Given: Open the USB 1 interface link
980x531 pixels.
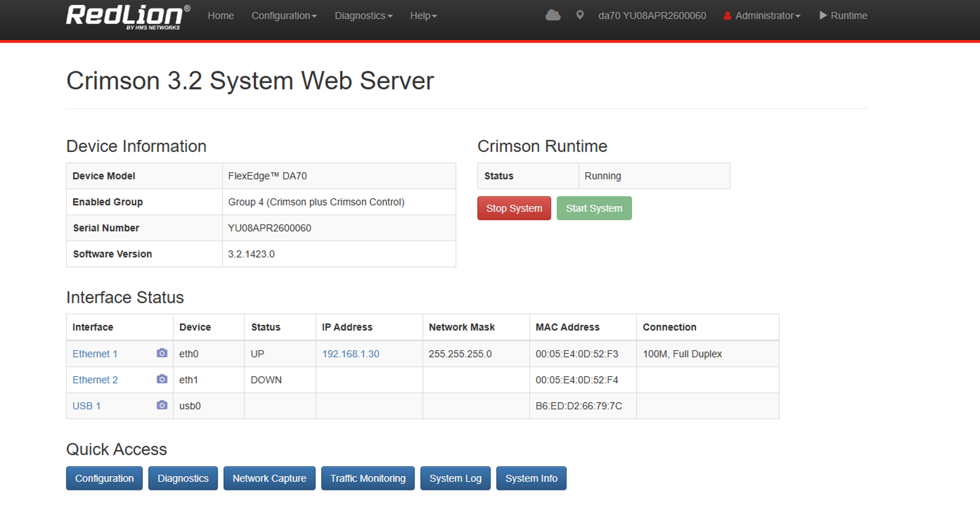Looking at the screenshot, I should [87, 406].
